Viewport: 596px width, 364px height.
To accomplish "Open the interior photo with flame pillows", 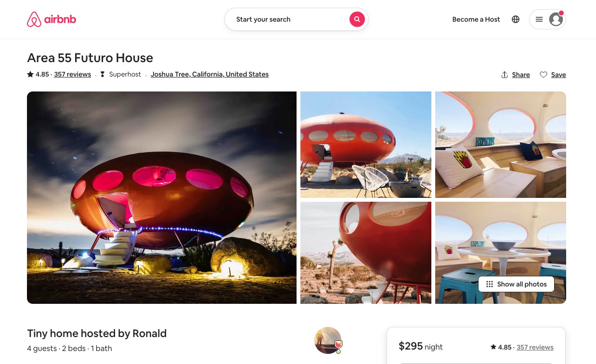I will (501, 144).
